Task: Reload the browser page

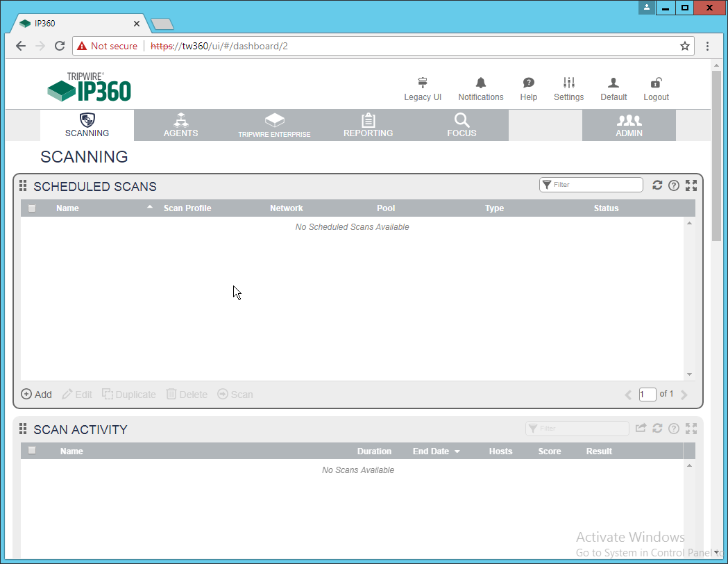Action: point(60,46)
